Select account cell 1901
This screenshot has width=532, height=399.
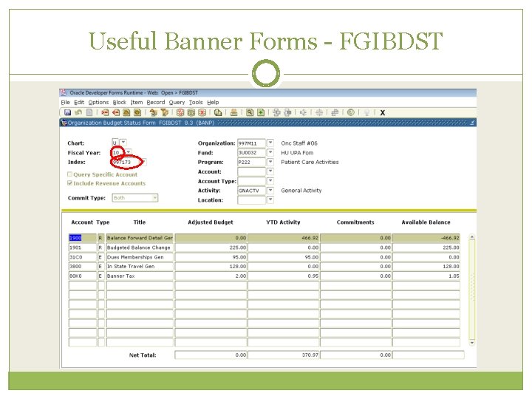click(83, 248)
